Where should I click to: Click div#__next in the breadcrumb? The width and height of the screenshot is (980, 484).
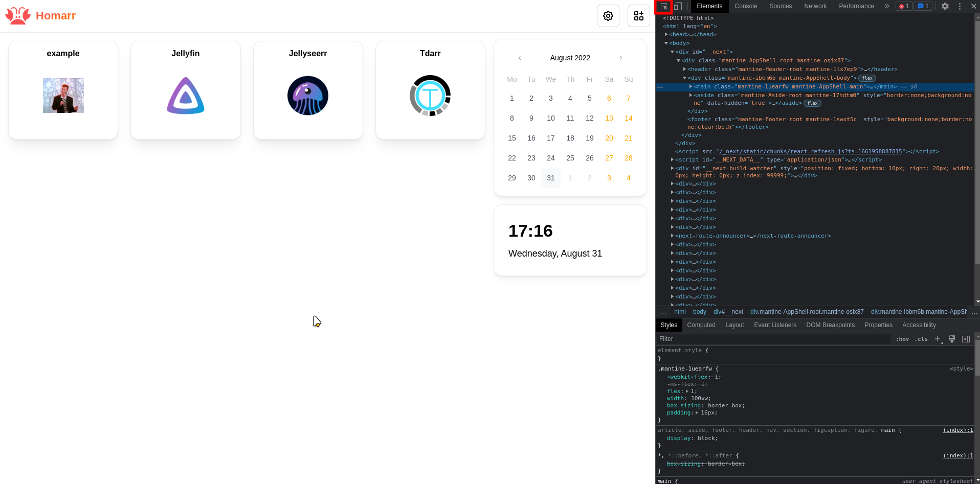728,312
